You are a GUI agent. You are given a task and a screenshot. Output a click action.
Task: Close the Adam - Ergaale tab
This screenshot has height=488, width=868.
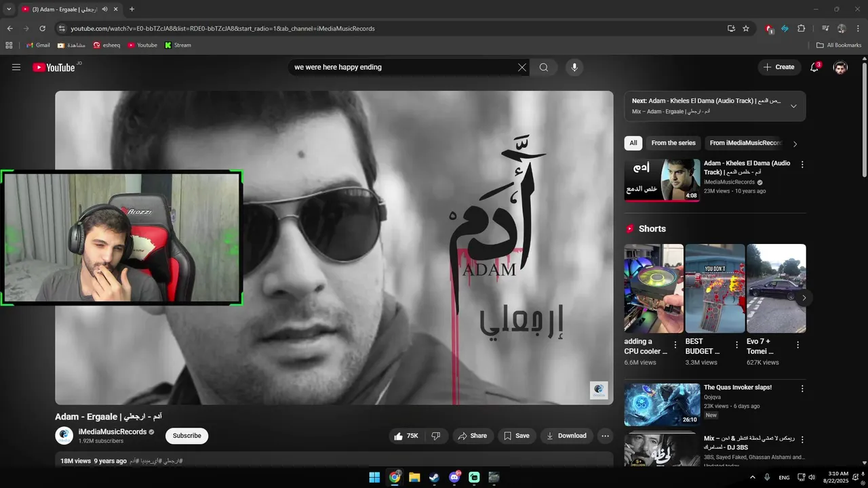coord(115,9)
